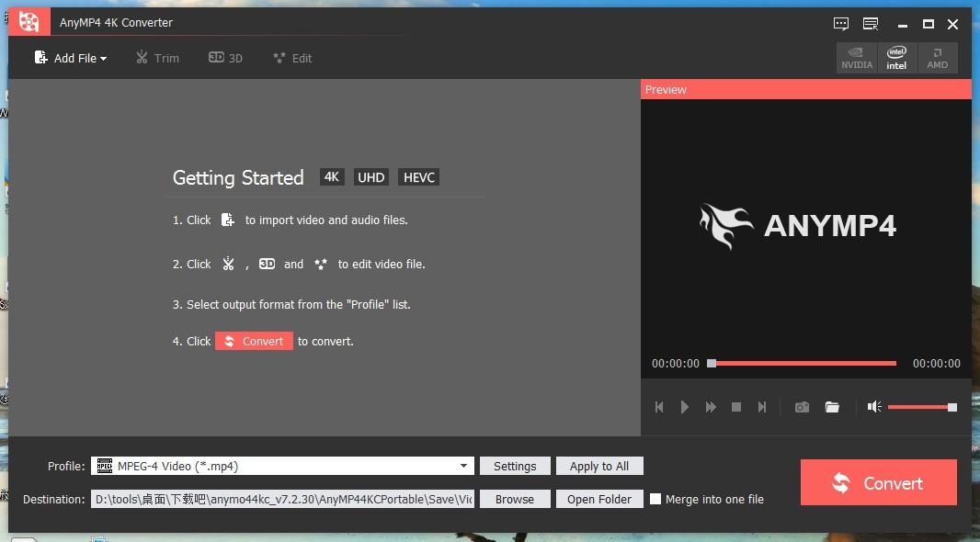This screenshot has width=980, height=542.
Task: Close the AnyMP4 window
Action: 953,25
